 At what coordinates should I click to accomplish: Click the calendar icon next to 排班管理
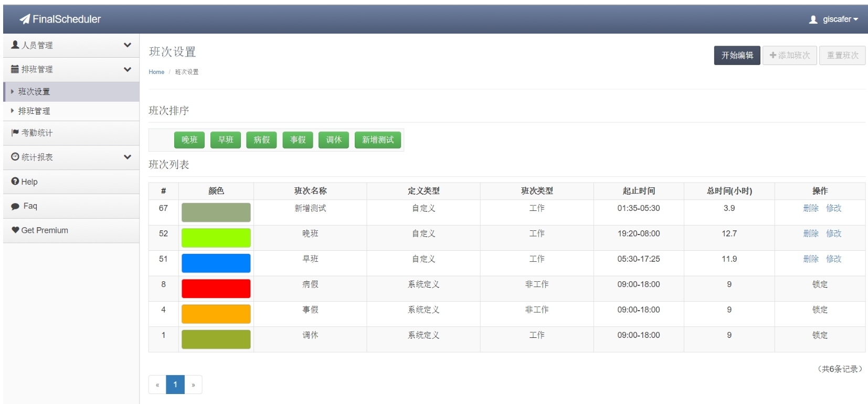15,69
